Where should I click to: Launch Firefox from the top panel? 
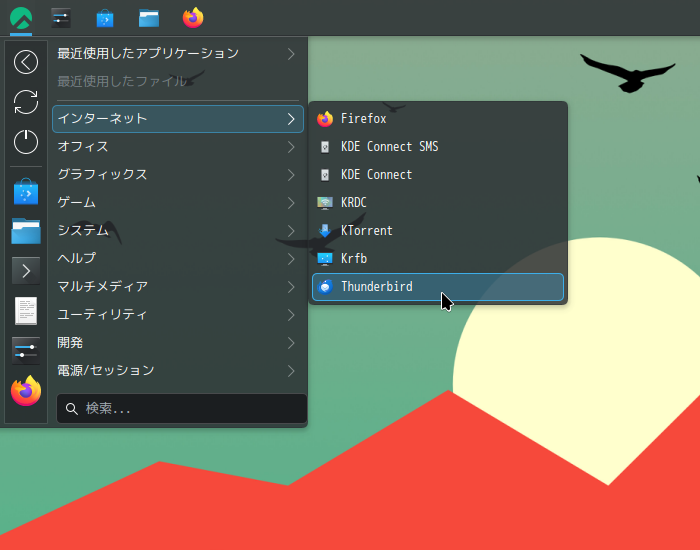click(x=193, y=18)
